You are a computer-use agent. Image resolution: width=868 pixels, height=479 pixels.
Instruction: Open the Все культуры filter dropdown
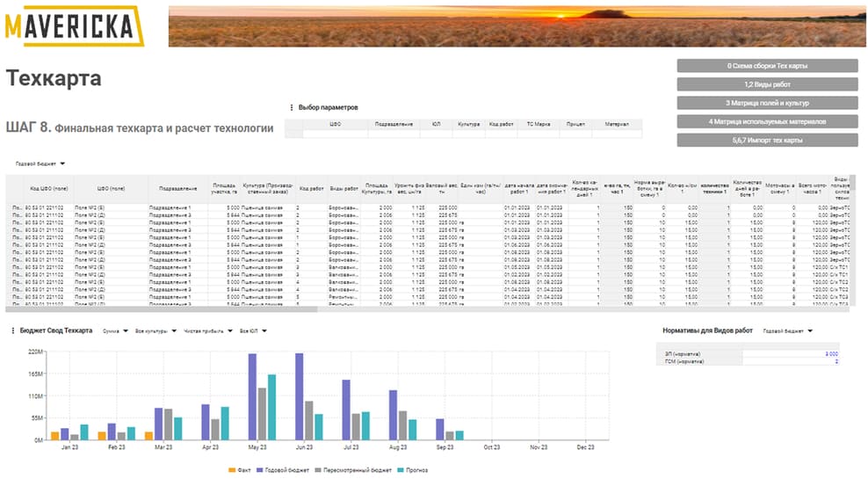(x=156, y=331)
